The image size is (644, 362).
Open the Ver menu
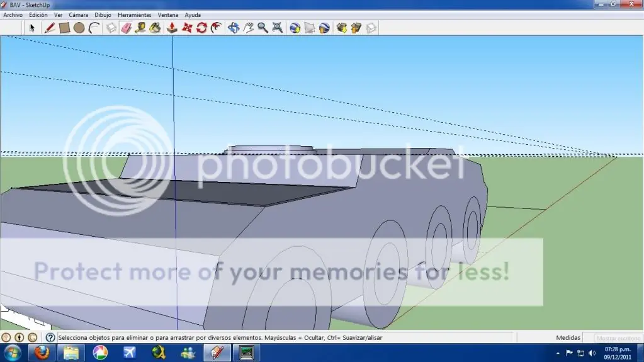click(x=59, y=14)
